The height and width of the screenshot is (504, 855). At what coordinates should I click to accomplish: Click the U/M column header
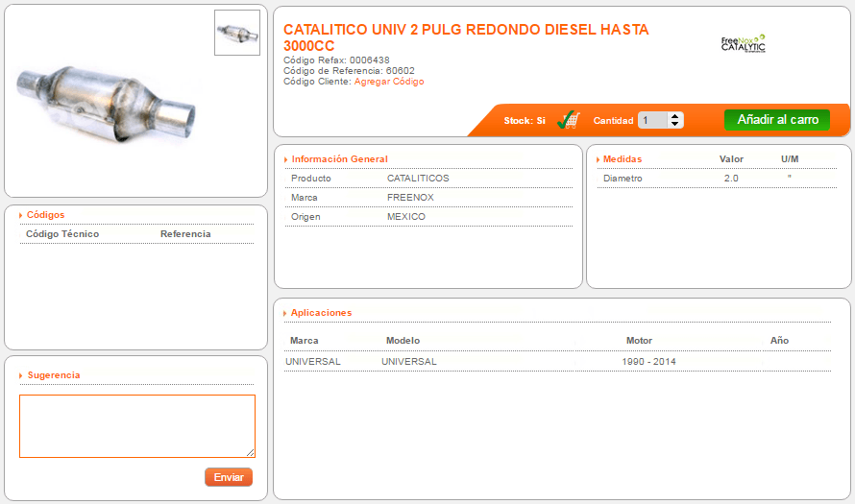click(x=790, y=159)
